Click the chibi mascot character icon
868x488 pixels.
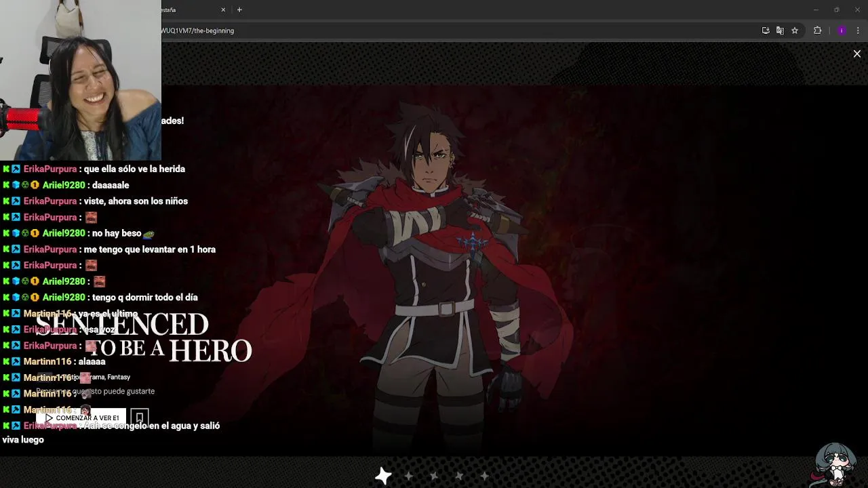[835, 464]
